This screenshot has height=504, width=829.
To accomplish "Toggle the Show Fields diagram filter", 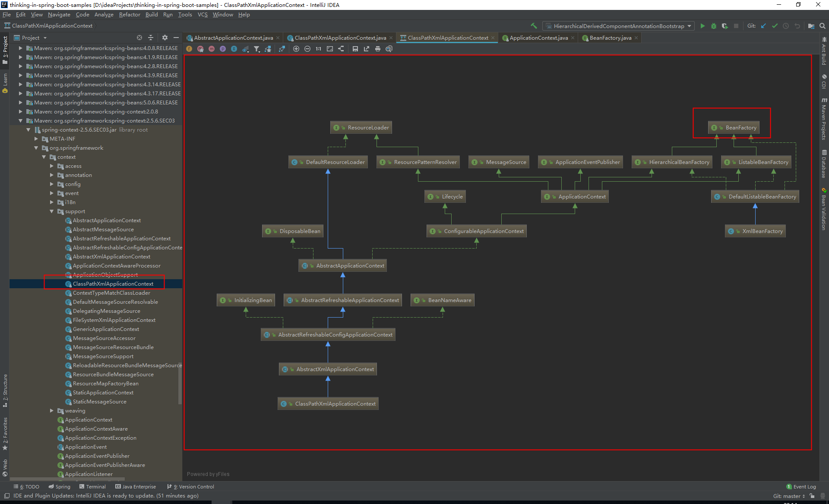I will 189,49.
